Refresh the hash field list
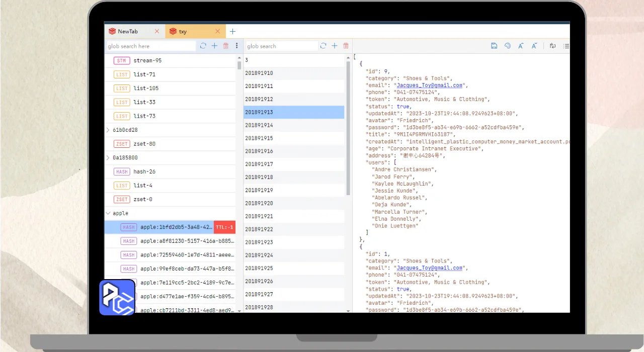This screenshot has height=352, width=644. 323,46
